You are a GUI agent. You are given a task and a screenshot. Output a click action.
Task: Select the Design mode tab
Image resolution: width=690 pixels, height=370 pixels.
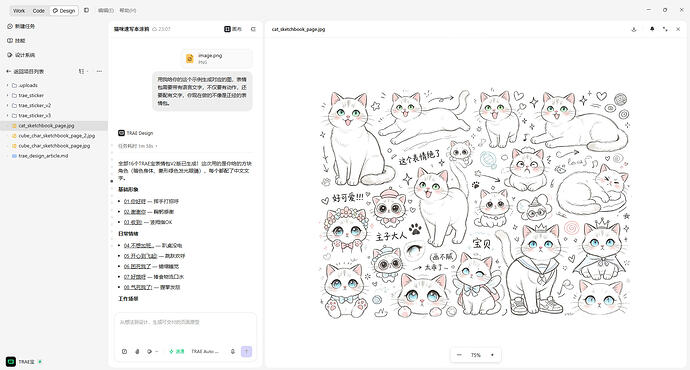tap(64, 11)
